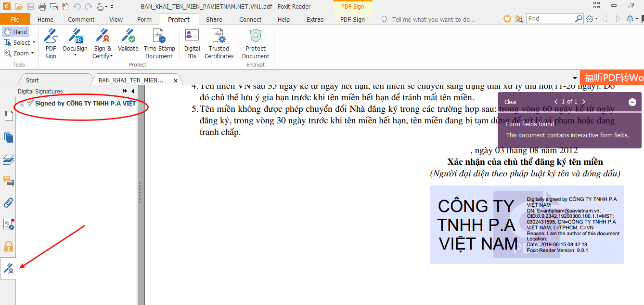644x305 pixels.
Task: Switch to the Home ribbon tab
Action: pyautogui.click(x=45, y=19)
